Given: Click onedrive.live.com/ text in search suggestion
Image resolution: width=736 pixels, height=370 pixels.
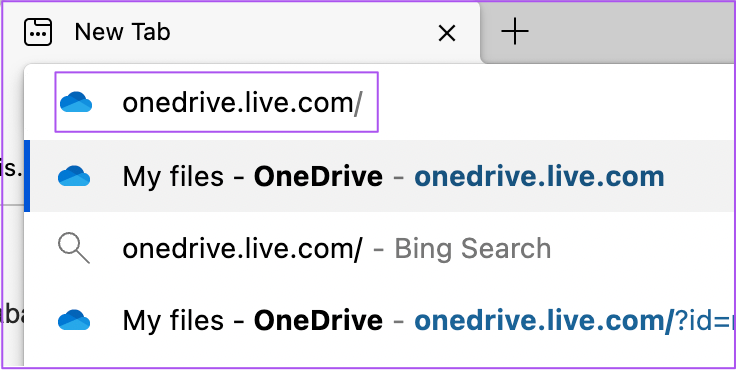Looking at the screenshot, I should [x=243, y=249].
